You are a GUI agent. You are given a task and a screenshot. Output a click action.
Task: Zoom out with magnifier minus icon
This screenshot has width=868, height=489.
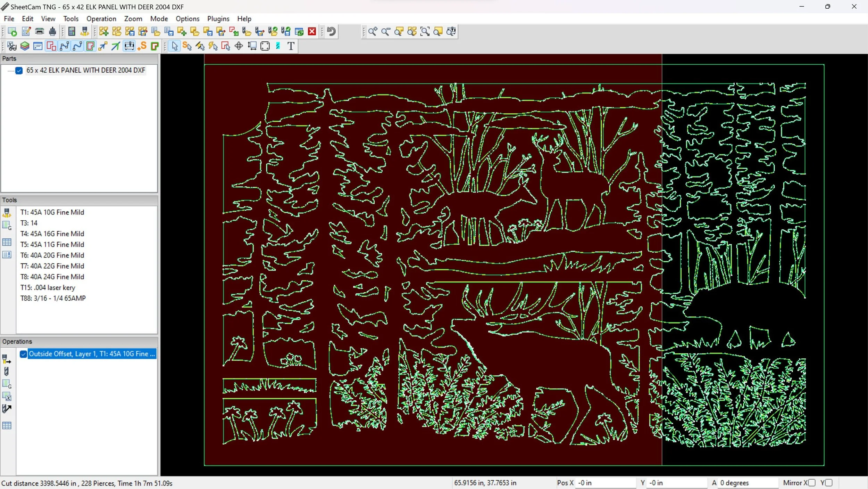pyautogui.click(x=386, y=32)
